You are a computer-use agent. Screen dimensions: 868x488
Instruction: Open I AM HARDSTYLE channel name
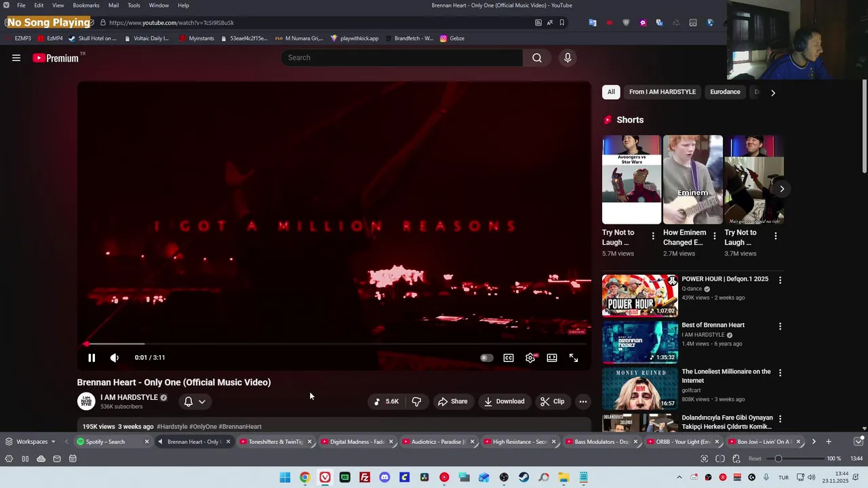[x=129, y=397]
